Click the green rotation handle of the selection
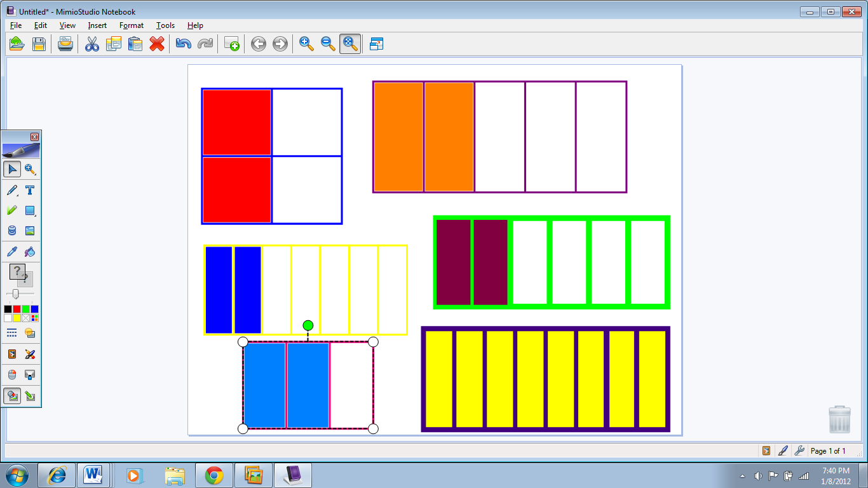Image resolution: width=868 pixels, height=488 pixels. [x=308, y=326]
